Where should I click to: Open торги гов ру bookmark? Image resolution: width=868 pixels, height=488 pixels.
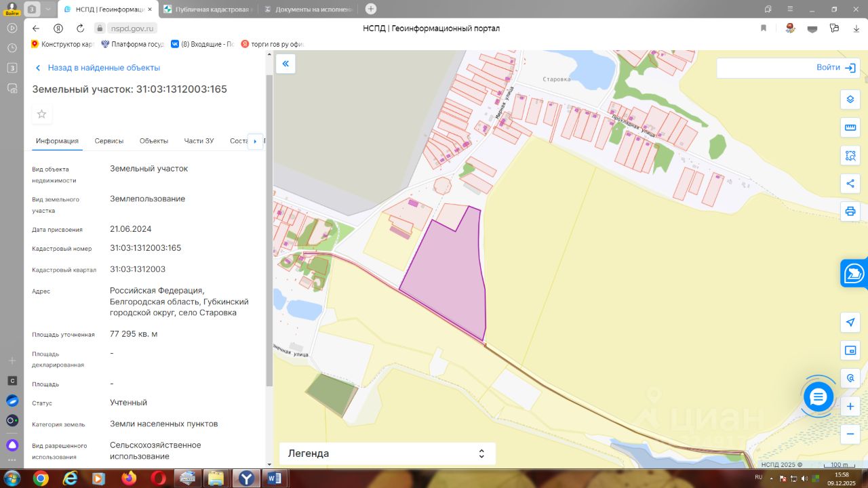click(273, 44)
